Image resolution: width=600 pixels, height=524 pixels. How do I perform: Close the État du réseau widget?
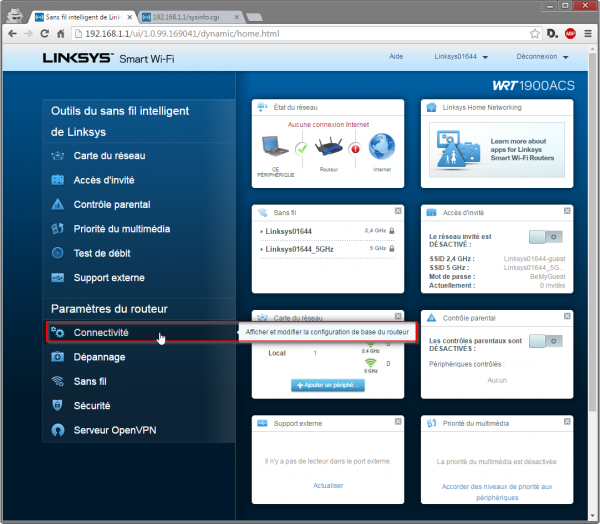coord(398,105)
